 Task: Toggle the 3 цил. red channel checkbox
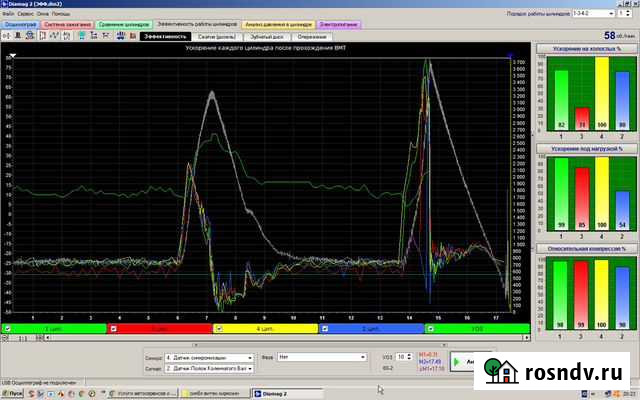(113, 328)
